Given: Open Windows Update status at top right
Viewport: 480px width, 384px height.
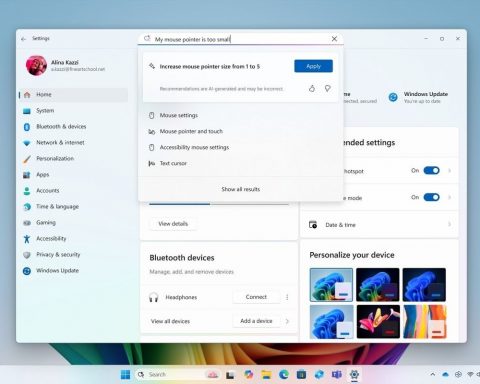Looking at the screenshot, I should 418,97.
